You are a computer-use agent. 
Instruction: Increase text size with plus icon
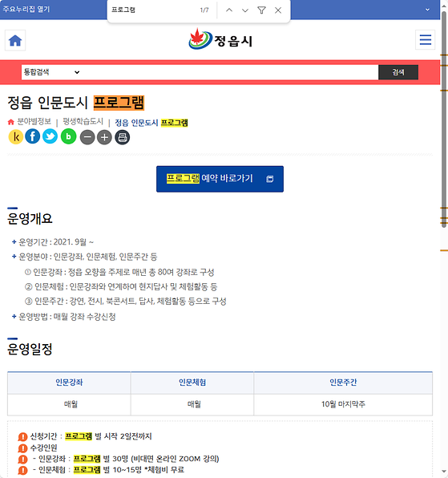coord(104,137)
